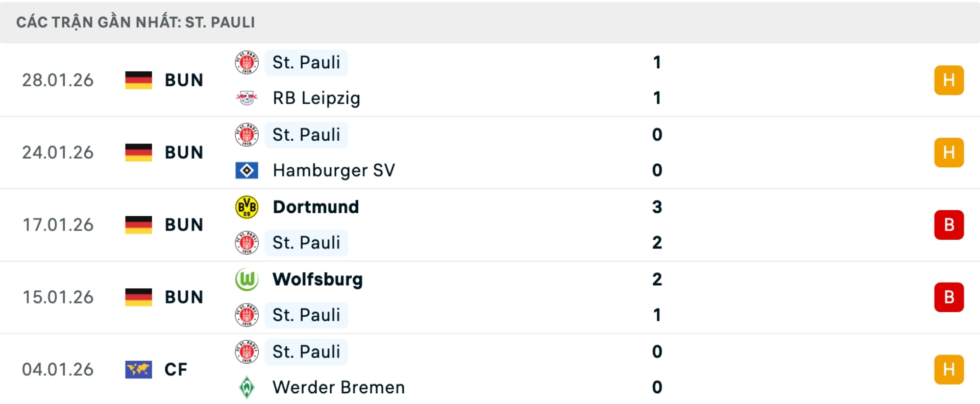Select the Dortmund team name
980x404 pixels.
tap(315, 207)
